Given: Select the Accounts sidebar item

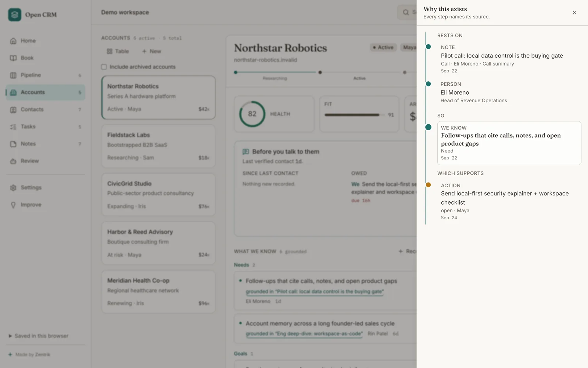Looking at the screenshot, I should pos(46,92).
